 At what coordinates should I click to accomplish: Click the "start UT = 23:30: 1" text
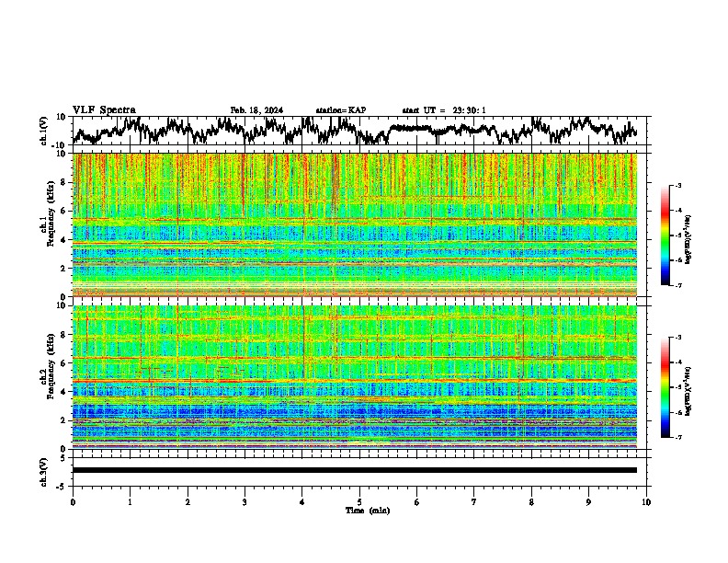click(444, 110)
